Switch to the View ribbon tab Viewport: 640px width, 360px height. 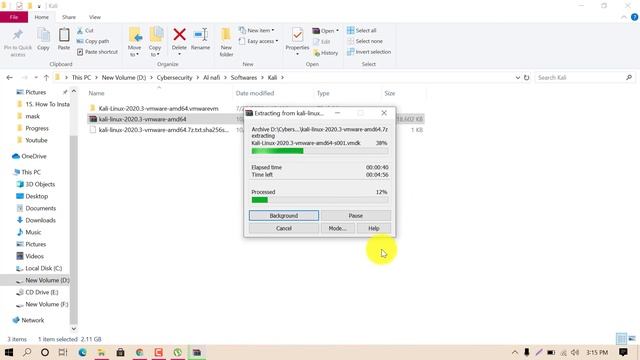tap(95, 17)
